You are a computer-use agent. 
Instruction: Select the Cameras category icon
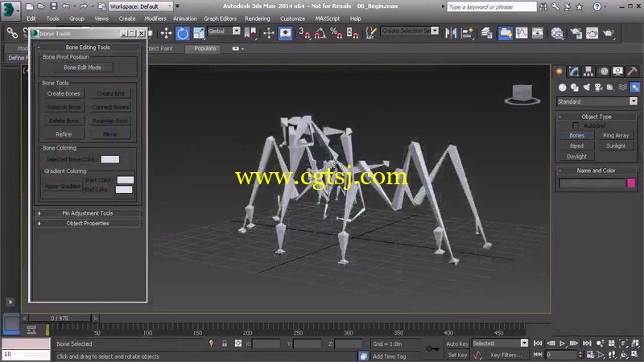(598, 88)
